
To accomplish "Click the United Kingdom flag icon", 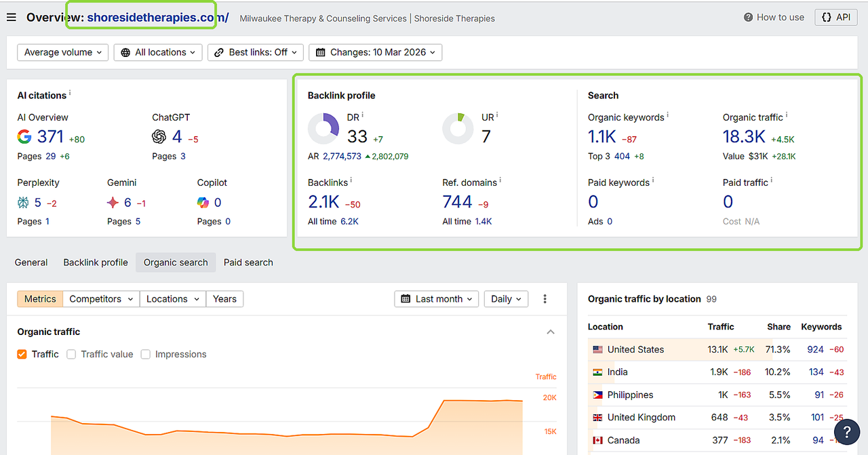I will coord(597,418).
